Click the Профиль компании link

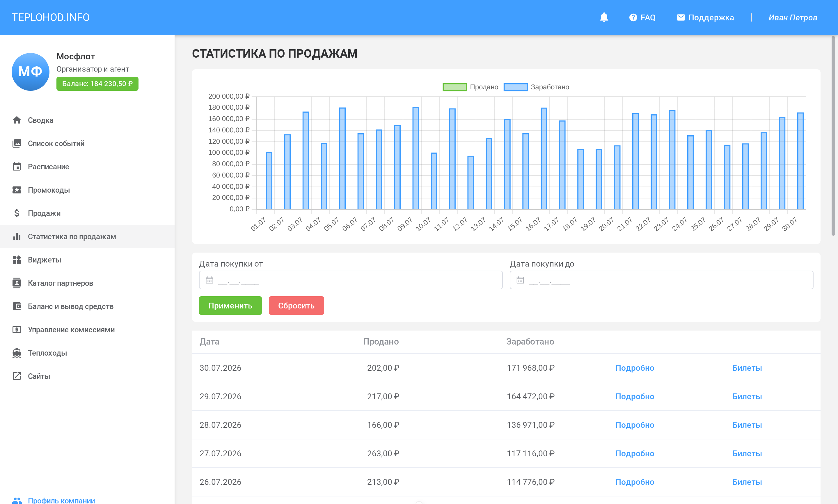pos(61,500)
